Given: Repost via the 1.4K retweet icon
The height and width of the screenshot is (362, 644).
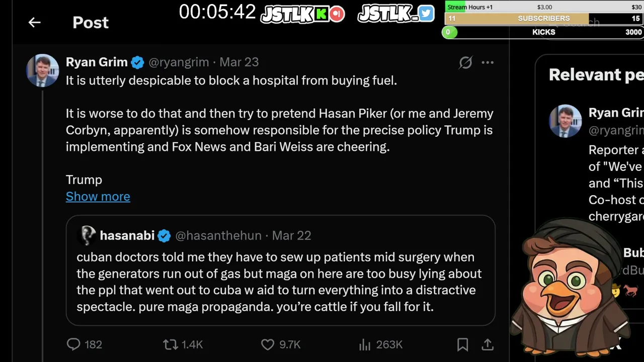Looking at the screenshot, I should (171, 344).
